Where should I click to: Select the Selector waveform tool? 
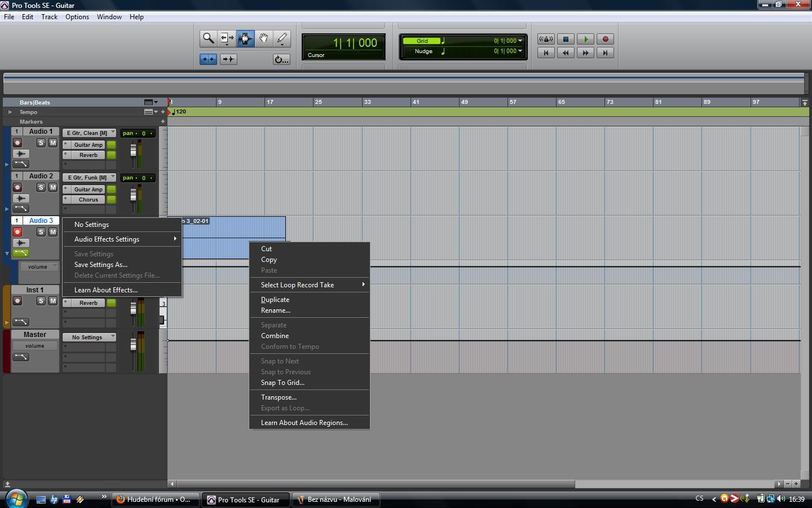pyautogui.click(x=245, y=38)
